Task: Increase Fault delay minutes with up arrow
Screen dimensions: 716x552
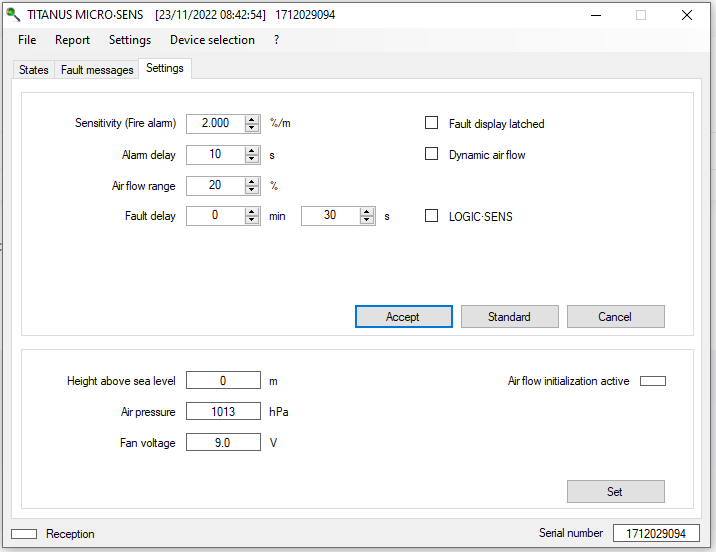Action: tap(252, 211)
